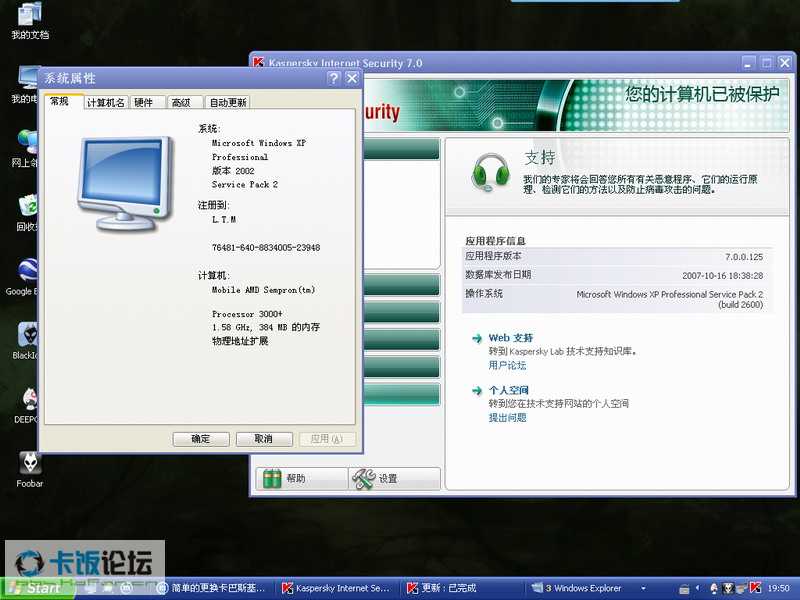800x600 pixels.
Task: Select the 网上邻居 network desktop icon
Action: [x=24, y=148]
